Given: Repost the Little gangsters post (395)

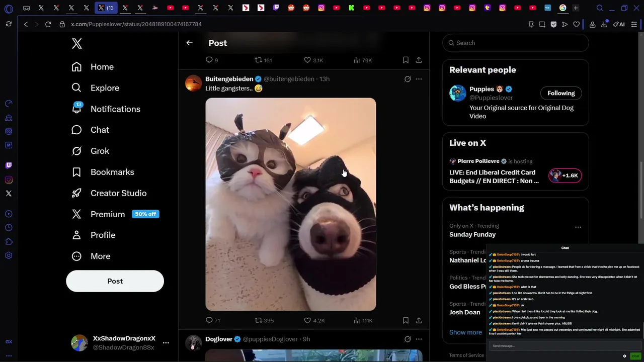Looking at the screenshot, I should pos(264,320).
